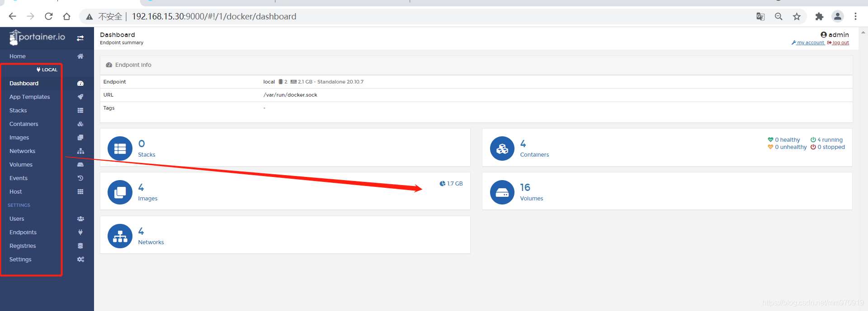Screen dimensions: 868x311
Task: Go to Containers in sidebar
Action: click(24, 124)
